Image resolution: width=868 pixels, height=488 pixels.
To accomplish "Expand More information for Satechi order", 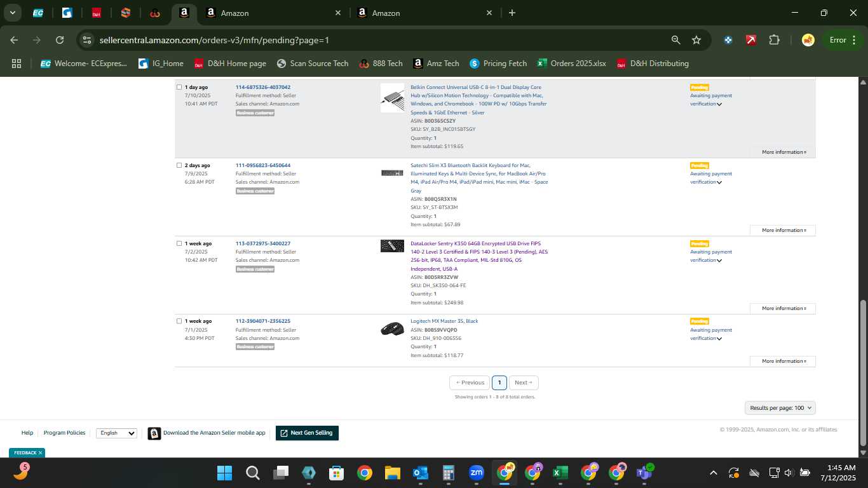I will tap(783, 230).
